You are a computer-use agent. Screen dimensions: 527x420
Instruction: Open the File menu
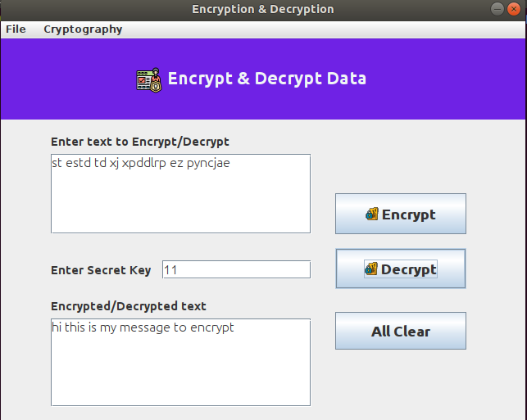(16, 29)
